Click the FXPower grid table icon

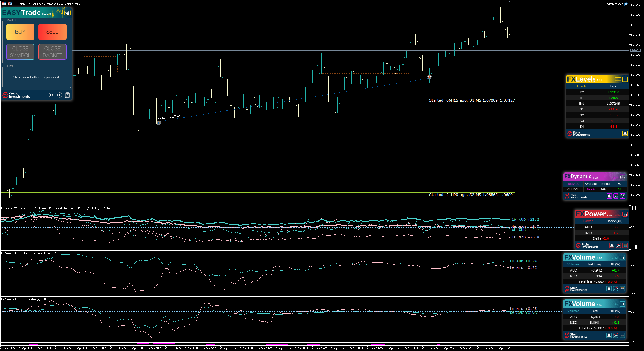(x=625, y=245)
